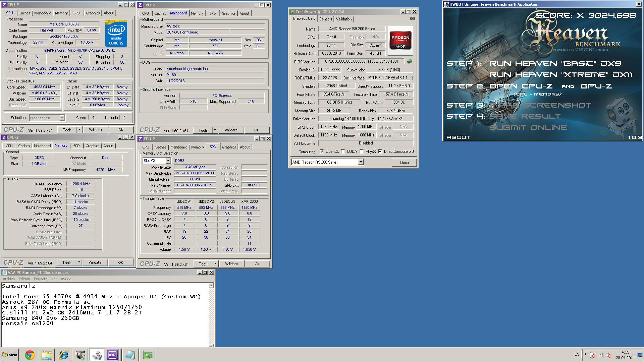Toggle the CUDA checkbox
The width and height of the screenshot is (644, 362).
343,152
